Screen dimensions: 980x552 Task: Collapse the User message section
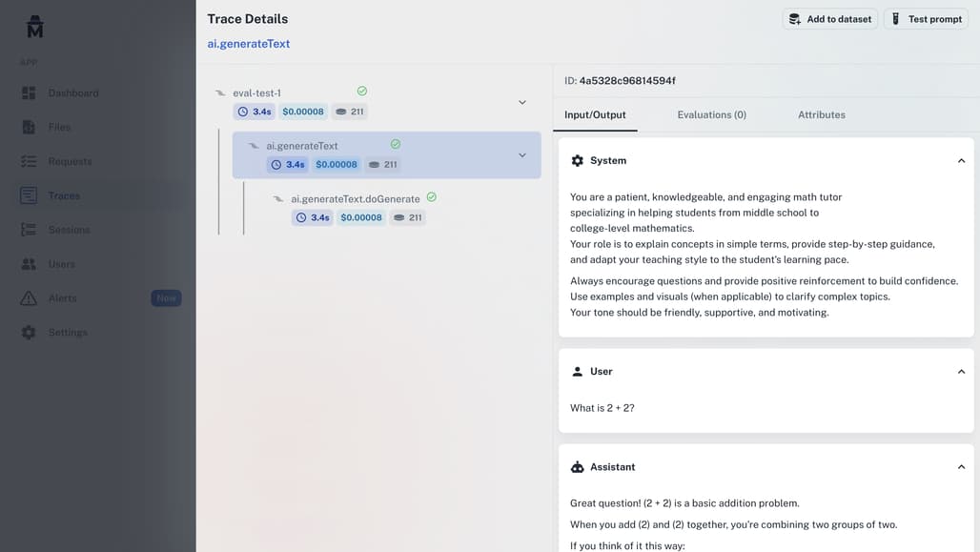tap(961, 371)
